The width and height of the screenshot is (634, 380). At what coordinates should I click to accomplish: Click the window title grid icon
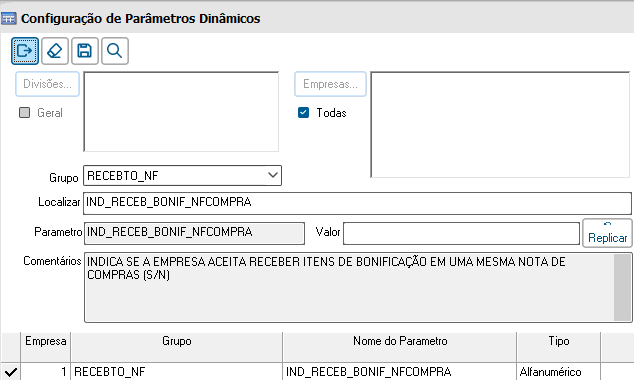8,19
